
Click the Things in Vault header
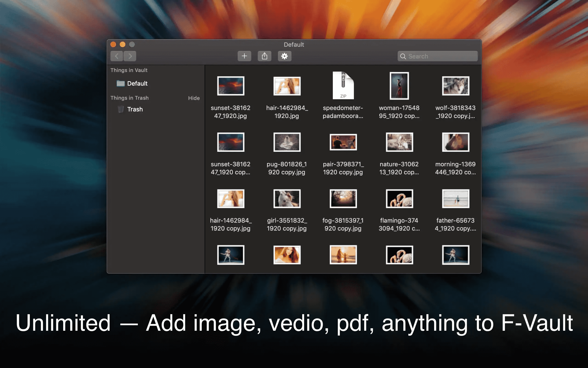(x=129, y=70)
